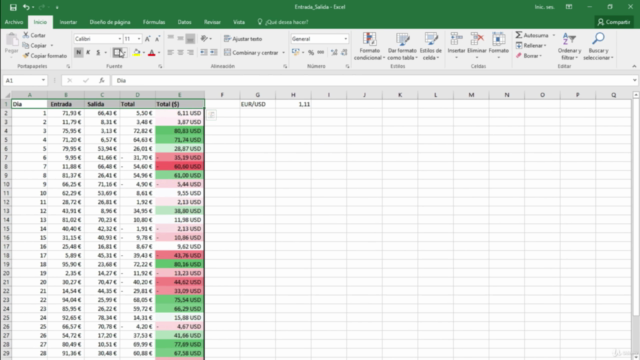Open Rellenar dropdown
640x360 pixels.
tap(531, 45)
